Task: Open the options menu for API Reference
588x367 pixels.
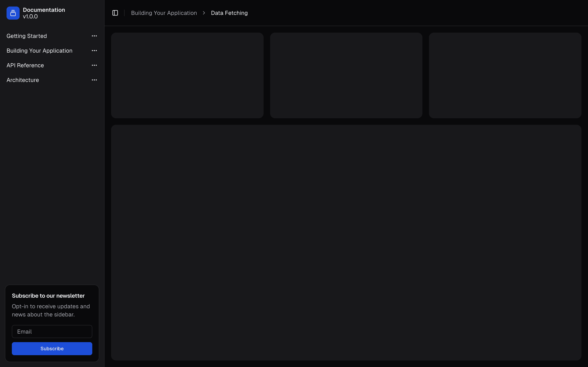Action: tap(94, 65)
